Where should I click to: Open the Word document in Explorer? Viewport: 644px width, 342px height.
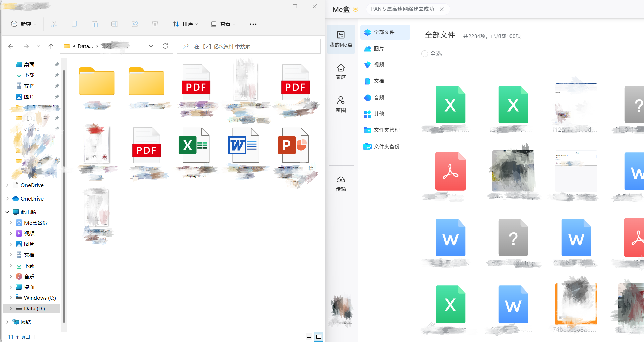244,145
